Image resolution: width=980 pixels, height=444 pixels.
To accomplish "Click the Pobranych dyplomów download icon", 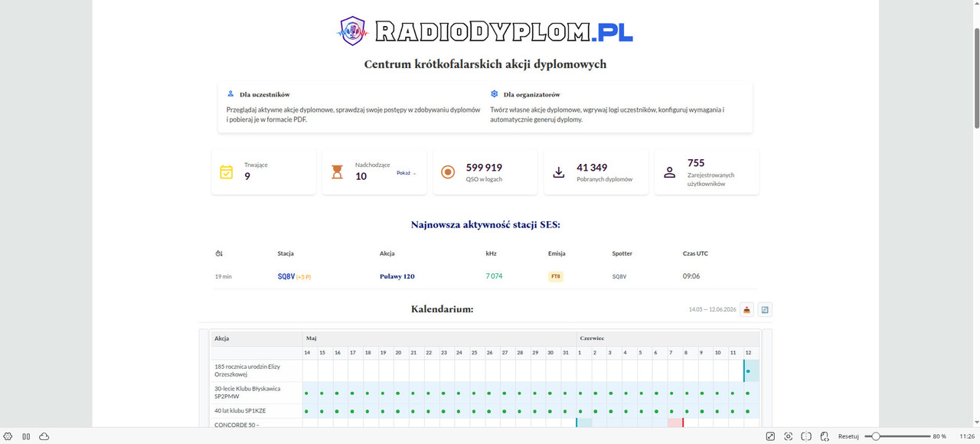I will [x=559, y=171].
